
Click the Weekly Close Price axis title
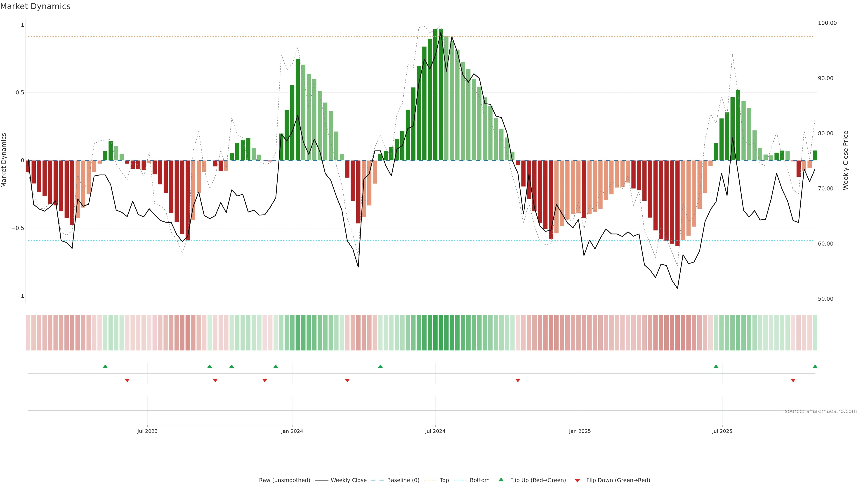846,160
